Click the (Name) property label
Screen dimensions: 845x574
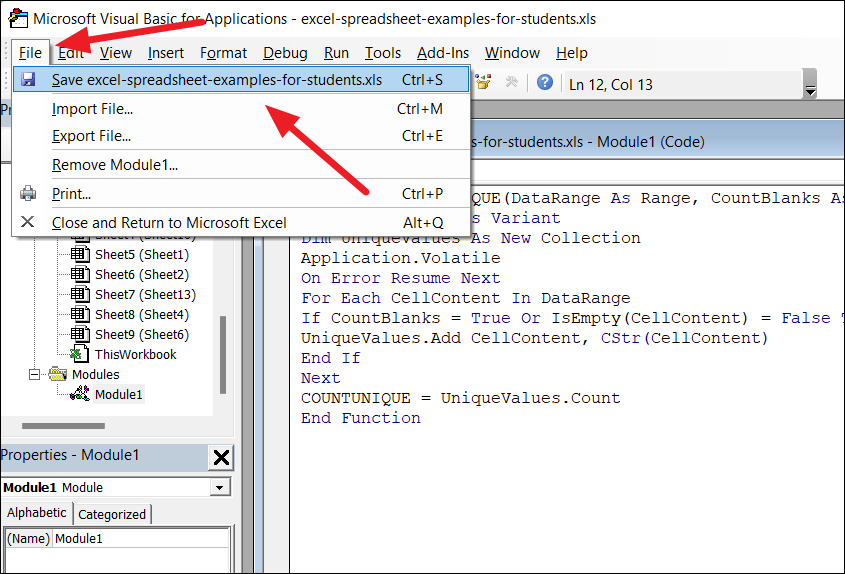point(29,538)
